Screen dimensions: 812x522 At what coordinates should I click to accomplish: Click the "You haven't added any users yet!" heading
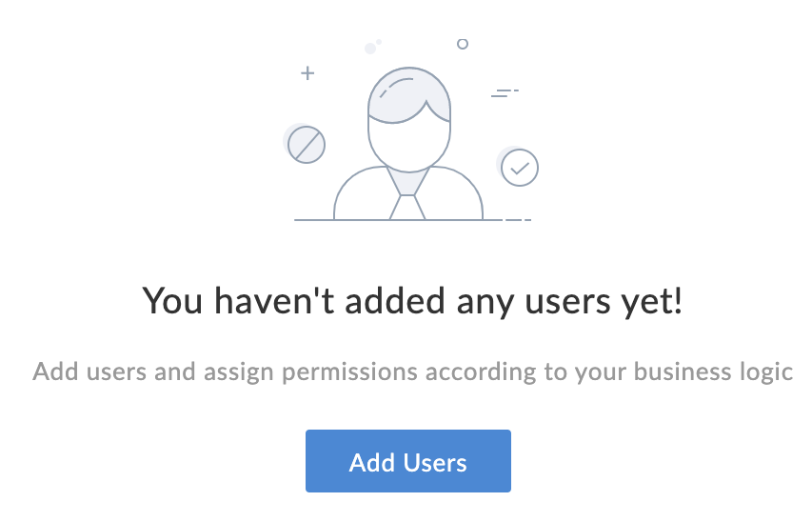point(412,302)
